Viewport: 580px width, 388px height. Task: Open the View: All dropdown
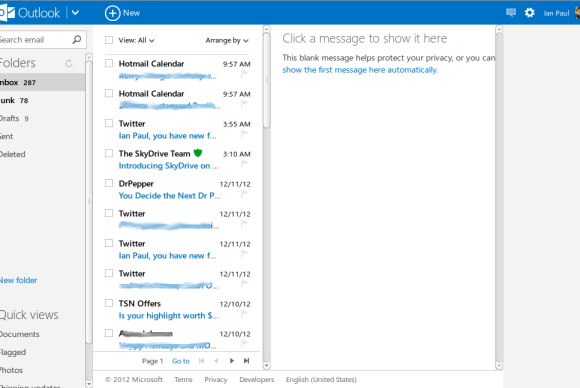[136, 40]
